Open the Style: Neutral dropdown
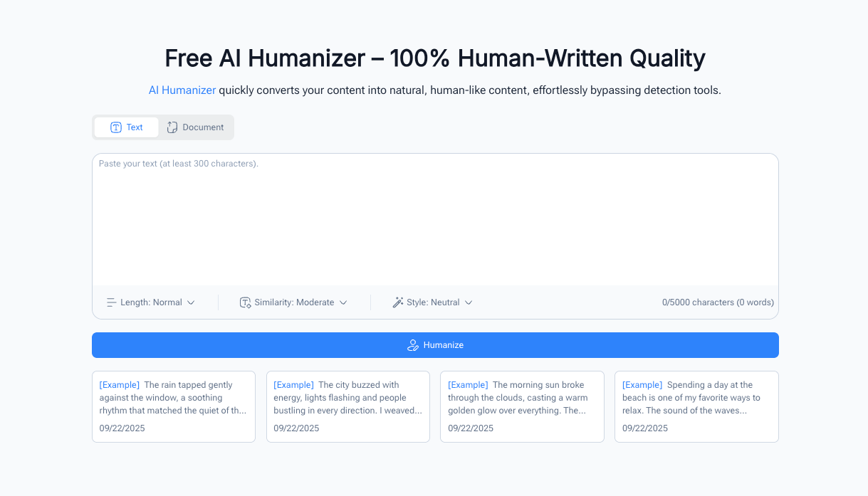The height and width of the screenshot is (496, 868). point(433,302)
